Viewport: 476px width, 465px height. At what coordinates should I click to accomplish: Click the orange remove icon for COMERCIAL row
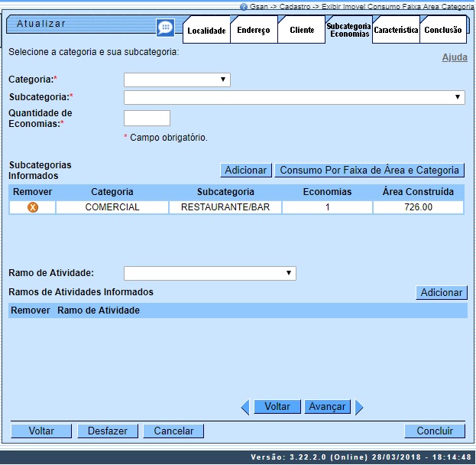pos(32,207)
